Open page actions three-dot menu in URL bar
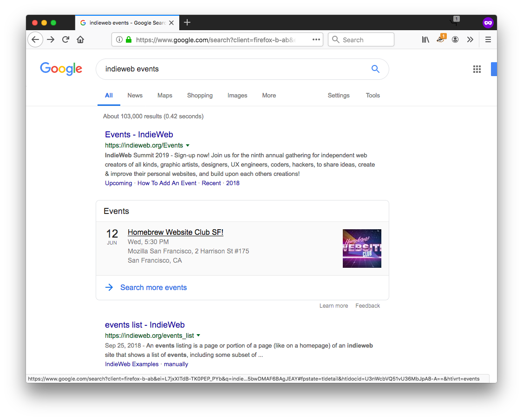The height and width of the screenshot is (420, 523). tap(316, 39)
